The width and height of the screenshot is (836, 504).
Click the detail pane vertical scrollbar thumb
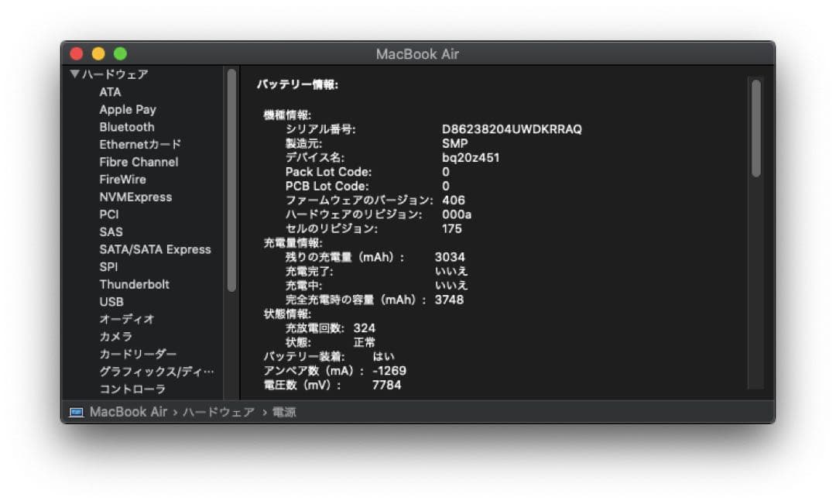click(x=756, y=128)
